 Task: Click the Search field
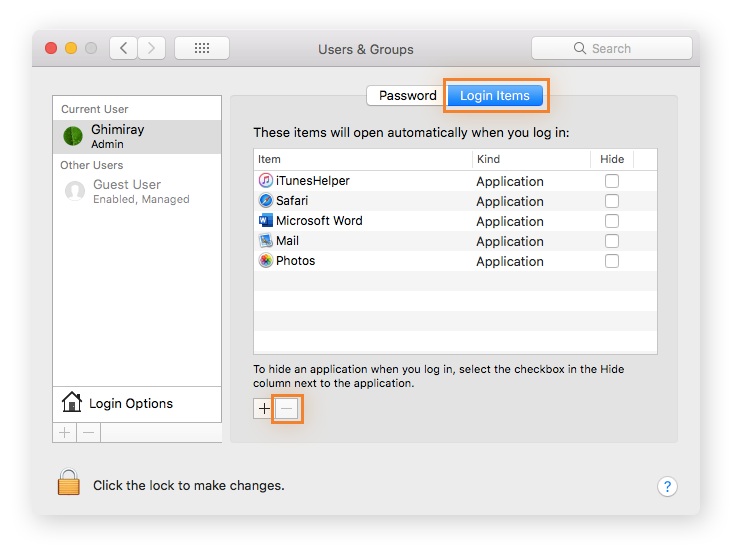click(611, 48)
